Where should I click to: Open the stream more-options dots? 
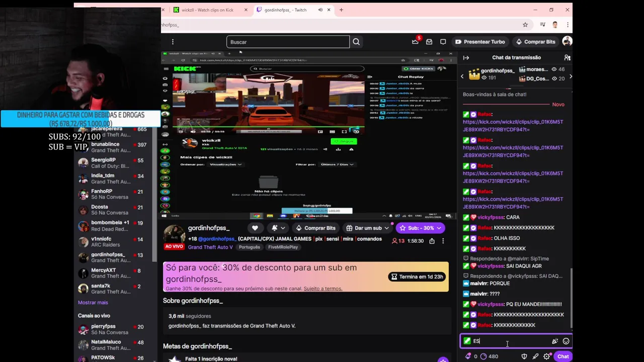(443, 241)
